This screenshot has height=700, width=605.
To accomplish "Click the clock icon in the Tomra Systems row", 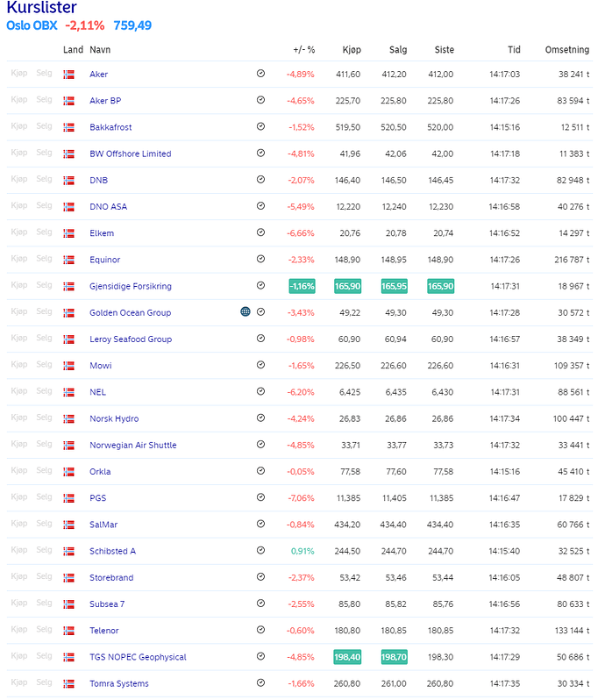I will pos(261,682).
